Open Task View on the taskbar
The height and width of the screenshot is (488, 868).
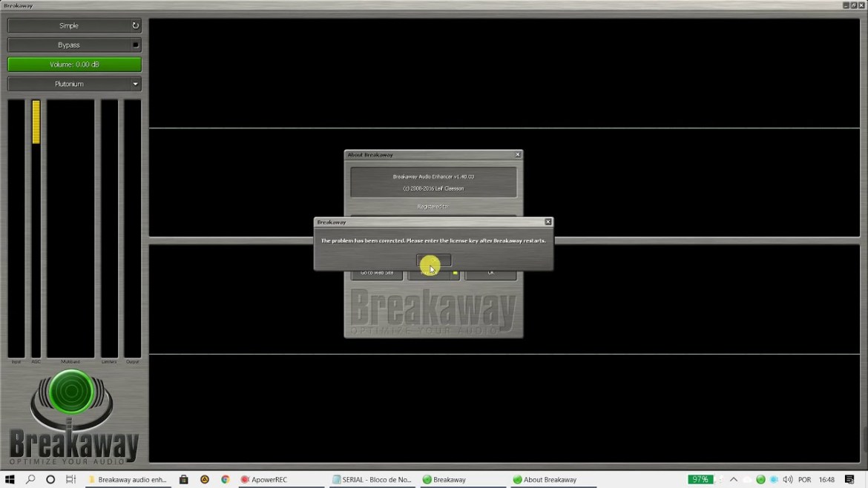pyautogui.click(x=70, y=480)
